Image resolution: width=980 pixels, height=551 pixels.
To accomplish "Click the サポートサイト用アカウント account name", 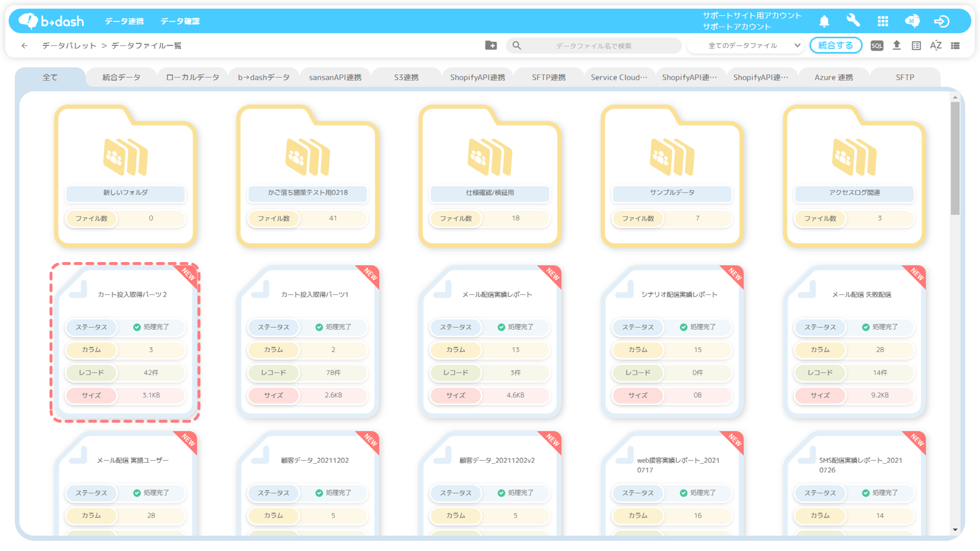I will click(752, 16).
